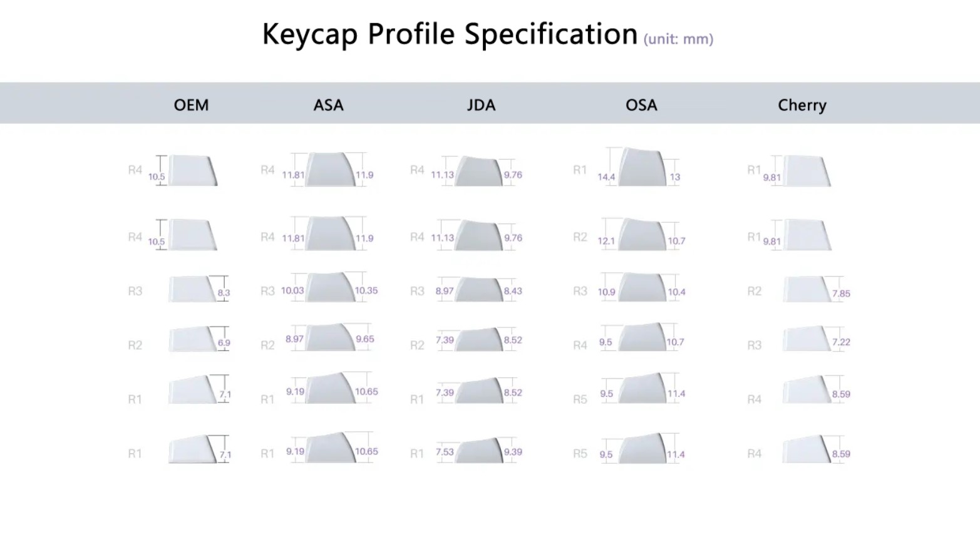The width and height of the screenshot is (980, 542).
Task: Click the Cherry R3 keycap image
Action: point(807,339)
